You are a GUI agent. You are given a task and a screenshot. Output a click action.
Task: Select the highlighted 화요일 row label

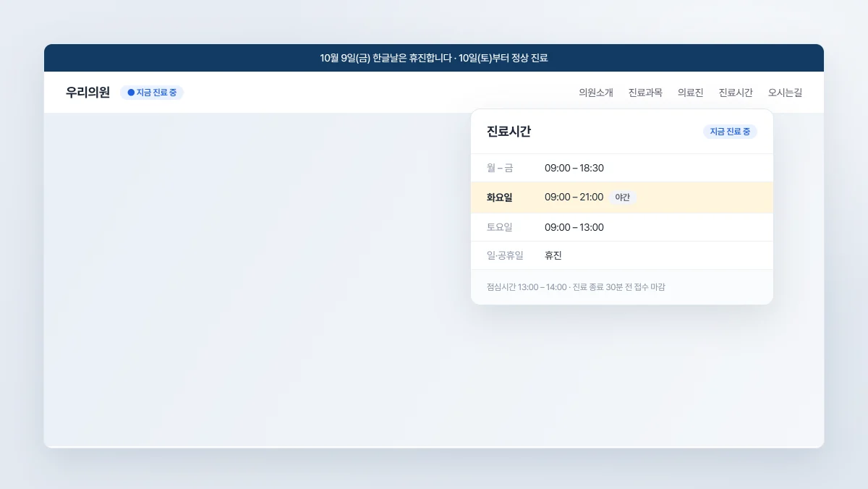(x=500, y=197)
